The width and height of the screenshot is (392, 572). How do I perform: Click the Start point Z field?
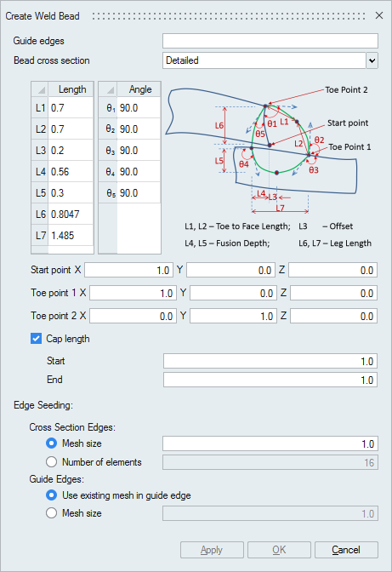tap(333, 271)
